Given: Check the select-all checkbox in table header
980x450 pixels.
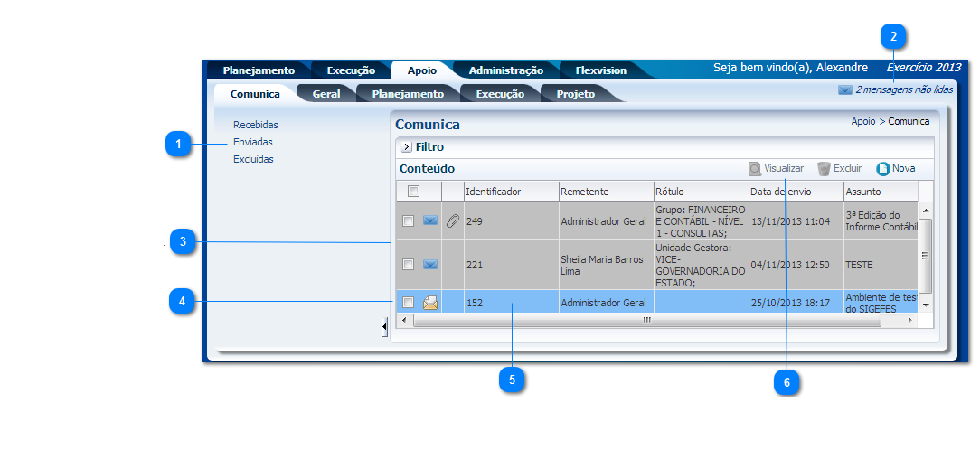Looking at the screenshot, I should 413,192.
